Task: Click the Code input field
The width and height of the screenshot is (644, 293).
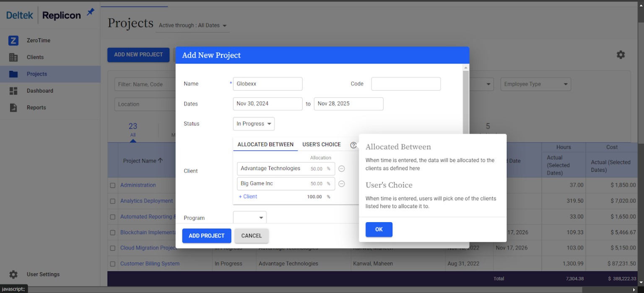Action: pyautogui.click(x=405, y=84)
